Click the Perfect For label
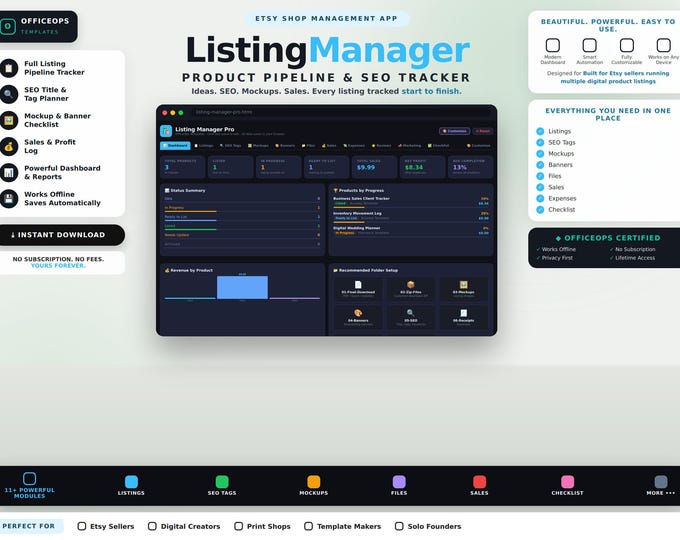 tap(29, 526)
